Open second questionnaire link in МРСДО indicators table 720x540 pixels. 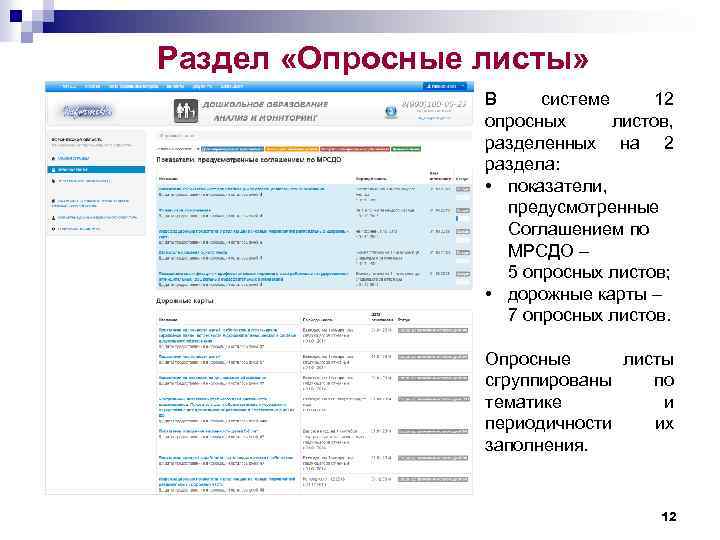tap(185, 210)
